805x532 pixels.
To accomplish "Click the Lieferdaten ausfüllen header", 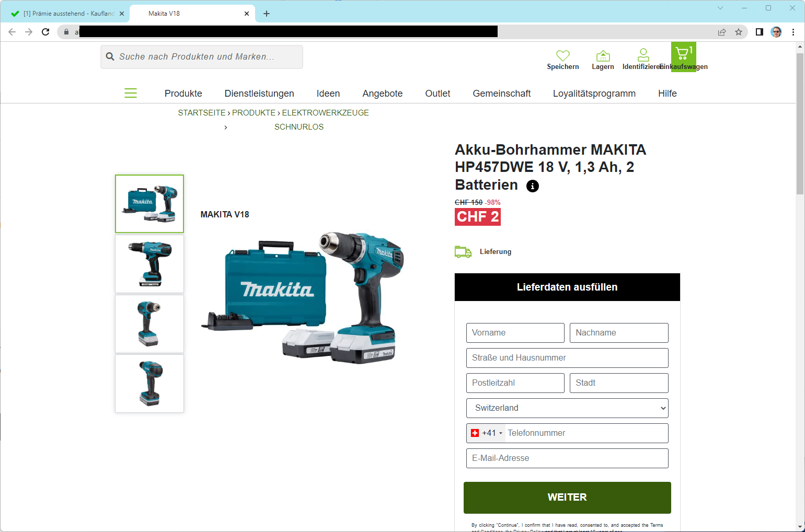I will point(567,287).
